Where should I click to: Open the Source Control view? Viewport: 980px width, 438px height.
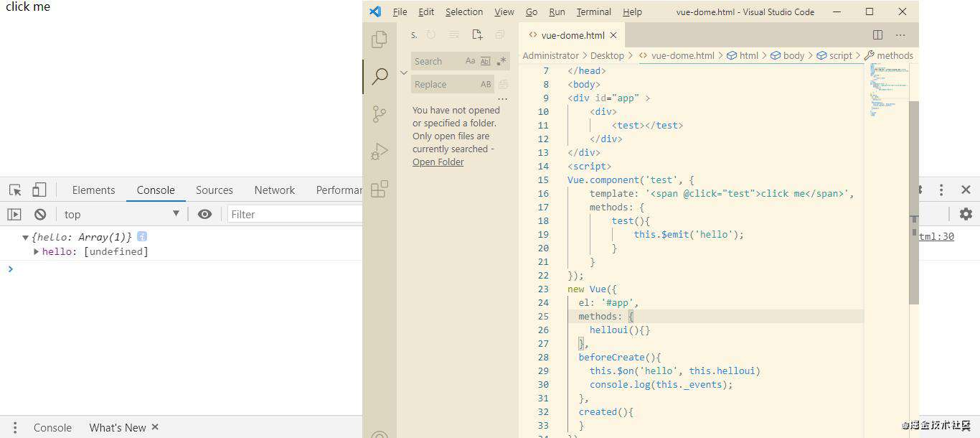point(380,113)
